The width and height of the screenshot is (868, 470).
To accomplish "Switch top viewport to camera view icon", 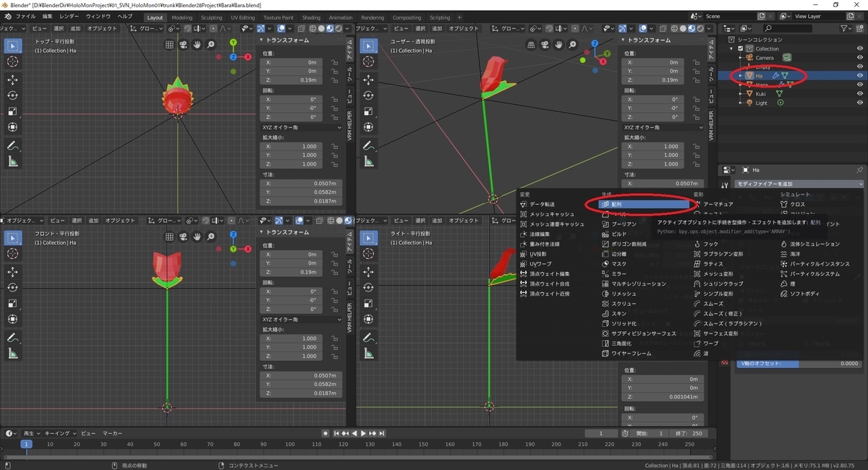I will pos(183,44).
